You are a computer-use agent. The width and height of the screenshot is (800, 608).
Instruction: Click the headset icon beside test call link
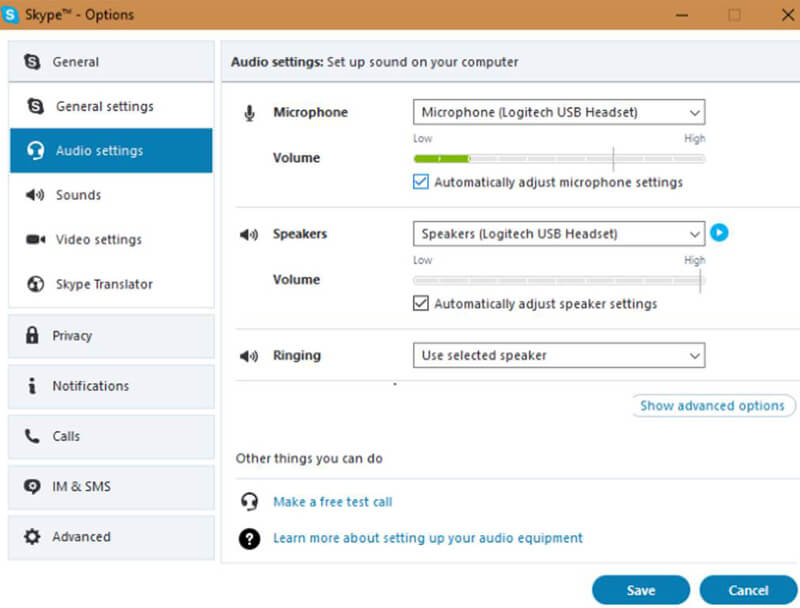point(249,501)
